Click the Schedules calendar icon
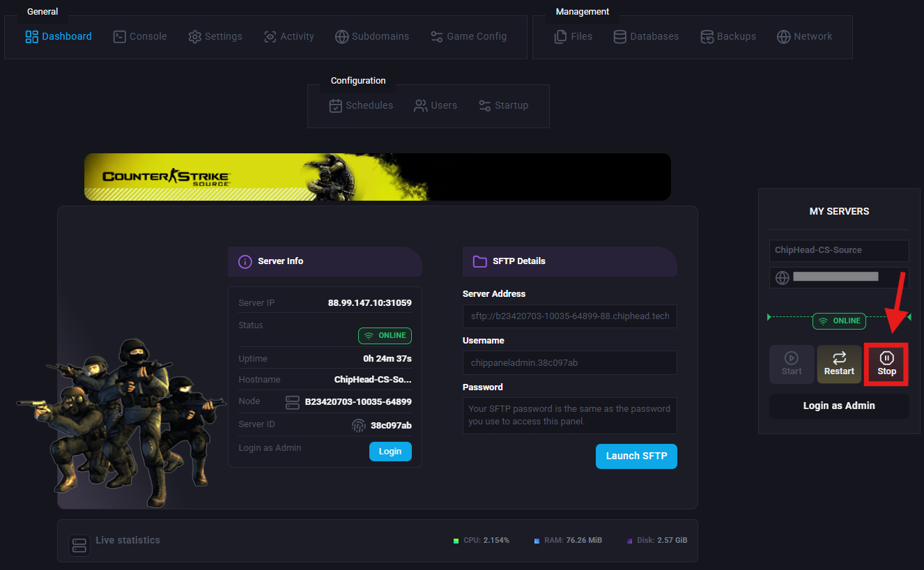Viewport: 924px width, 570px height. [335, 106]
